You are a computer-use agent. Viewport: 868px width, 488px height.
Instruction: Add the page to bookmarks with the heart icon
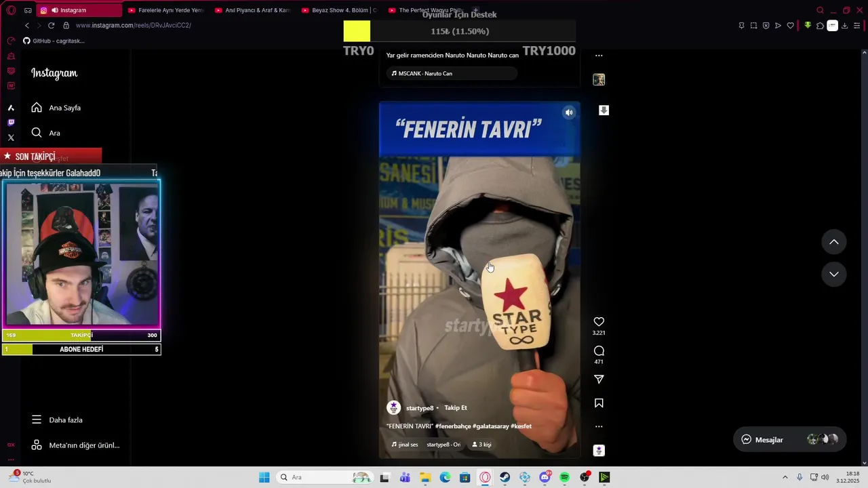coord(790,26)
